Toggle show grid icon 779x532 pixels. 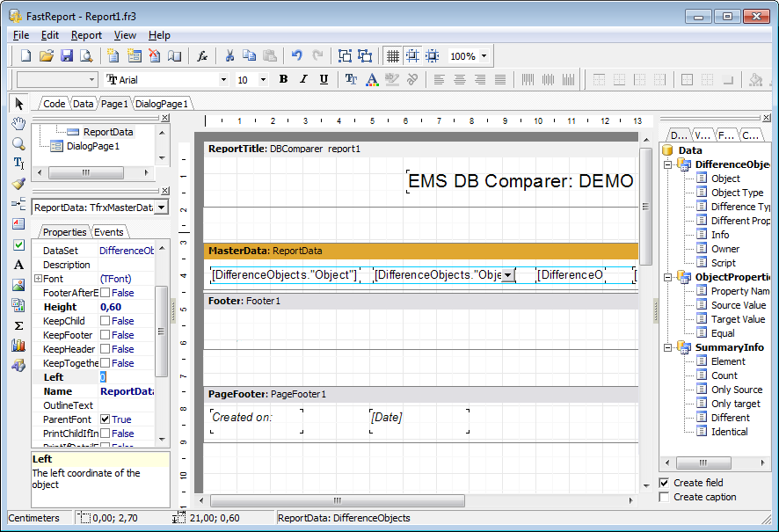pyautogui.click(x=392, y=55)
